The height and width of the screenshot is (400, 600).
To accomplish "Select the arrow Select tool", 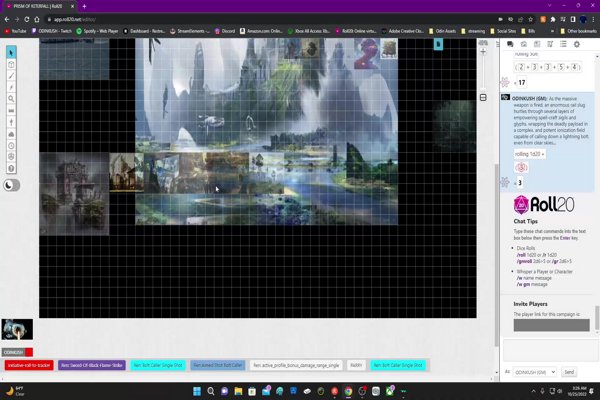I will 11,52.
